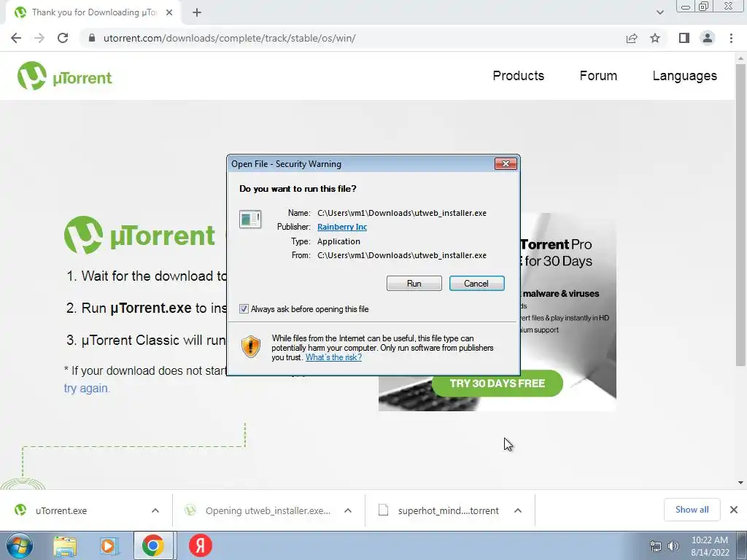
Task: Click the Run button in security warning
Action: tap(414, 284)
